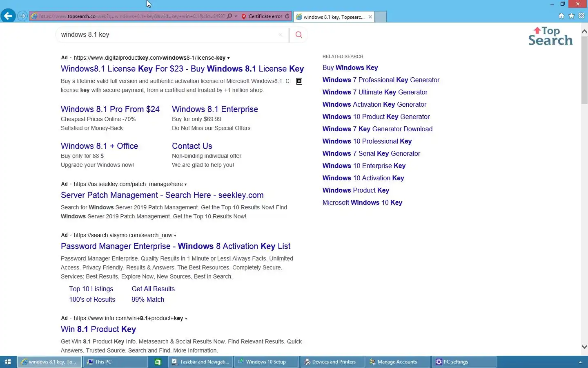Click the vertical scrollbar thumb
This screenshot has width=588, height=368.
click(x=584, y=70)
